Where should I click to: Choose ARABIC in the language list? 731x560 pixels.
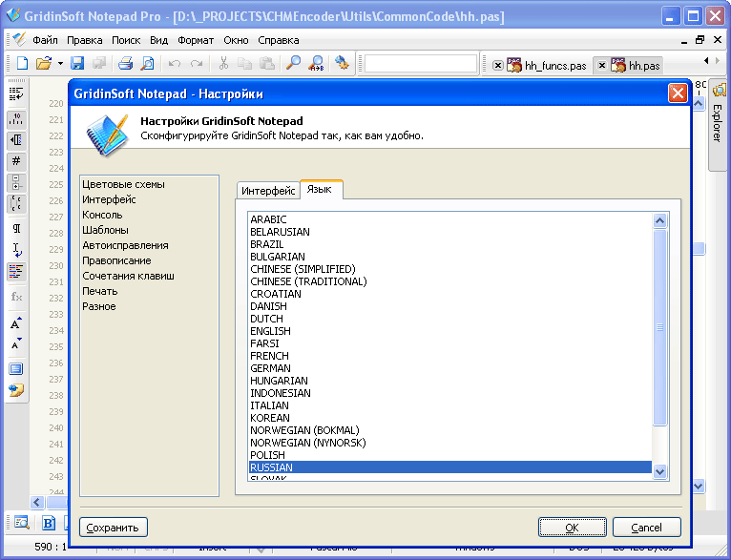pos(450,219)
